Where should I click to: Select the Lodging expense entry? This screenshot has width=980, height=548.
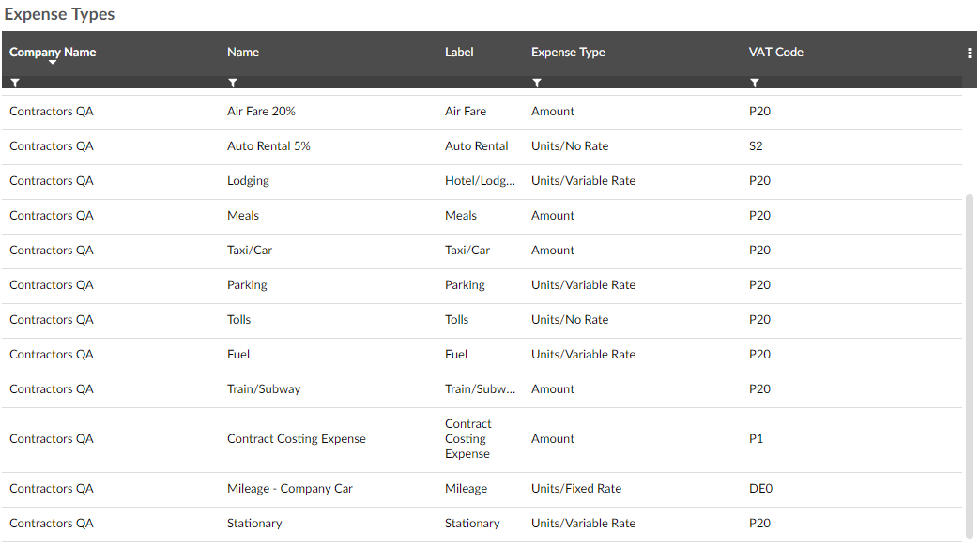[x=247, y=180]
